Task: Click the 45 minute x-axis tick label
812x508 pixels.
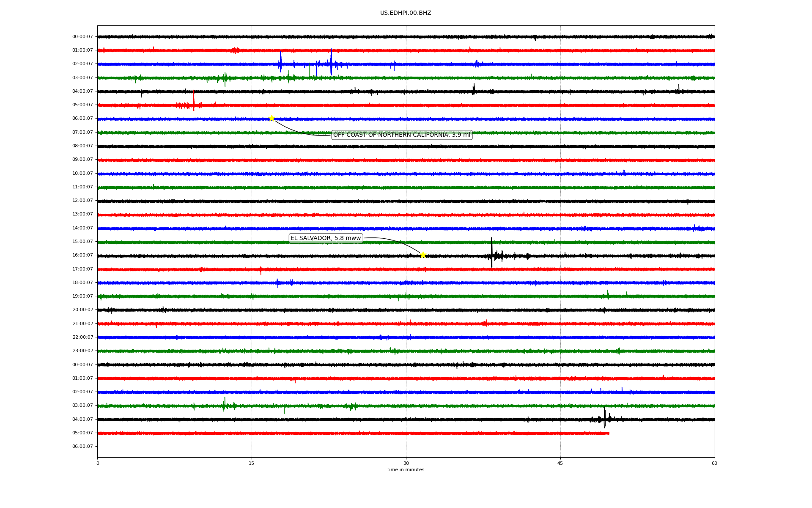Action: tap(560, 463)
